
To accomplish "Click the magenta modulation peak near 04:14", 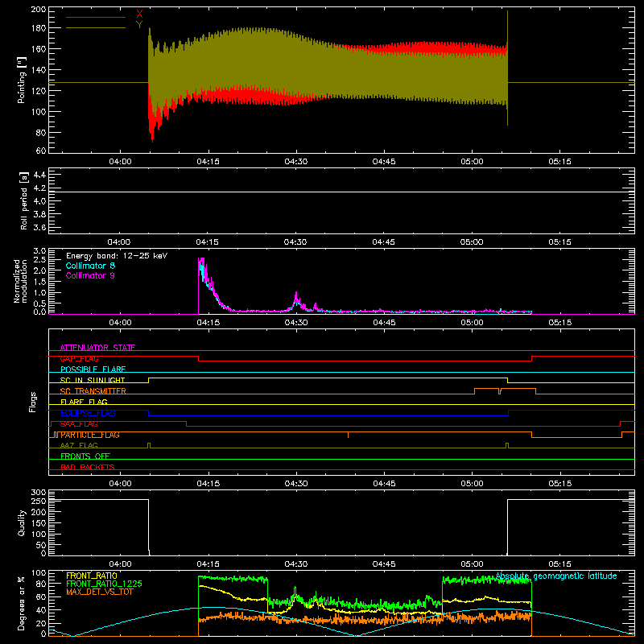I will click(201, 263).
